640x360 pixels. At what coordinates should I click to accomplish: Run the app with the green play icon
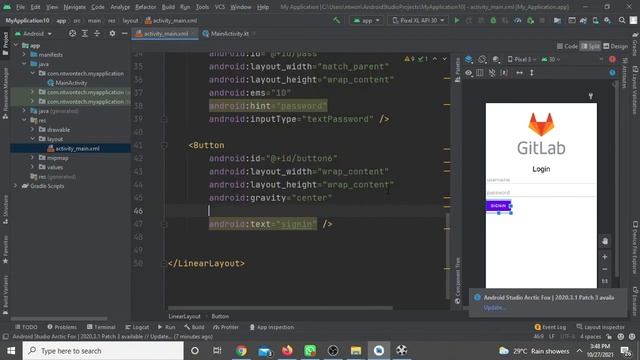point(457,20)
